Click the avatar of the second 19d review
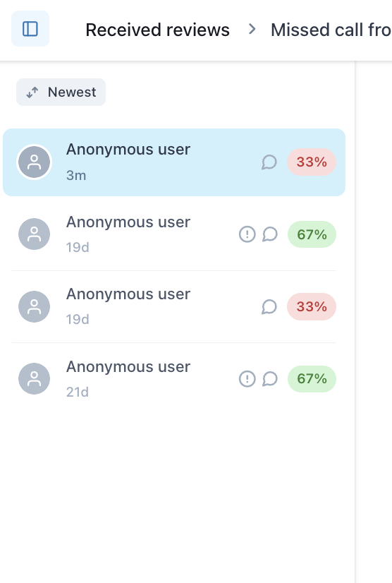Image resolution: width=392 pixels, height=583 pixels. point(34,307)
